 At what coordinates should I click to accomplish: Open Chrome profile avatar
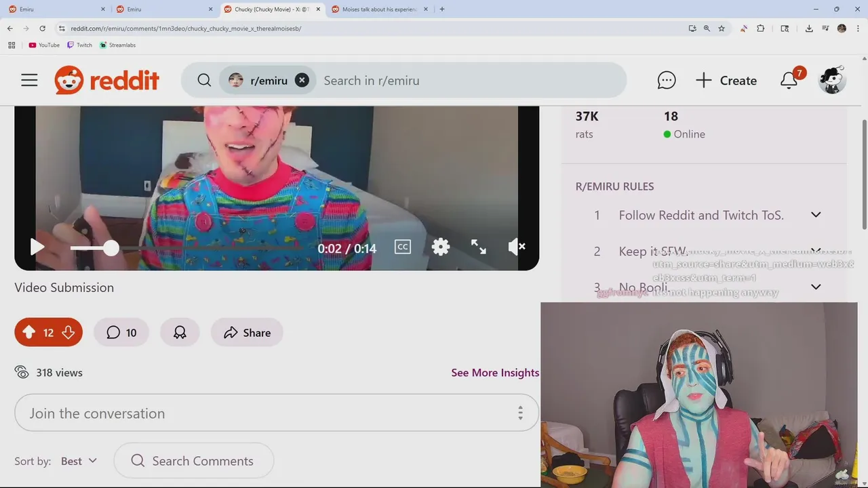click(x=842, y=28)
